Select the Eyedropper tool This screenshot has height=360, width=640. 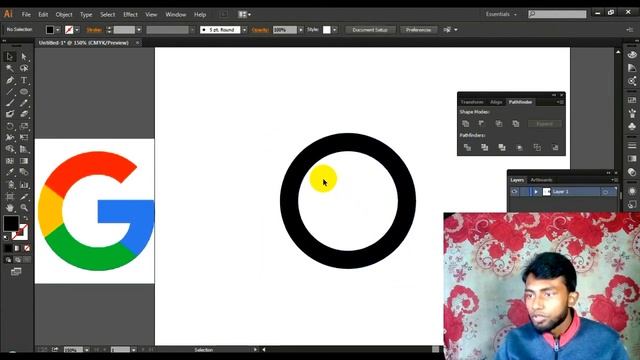click(10, 172)
